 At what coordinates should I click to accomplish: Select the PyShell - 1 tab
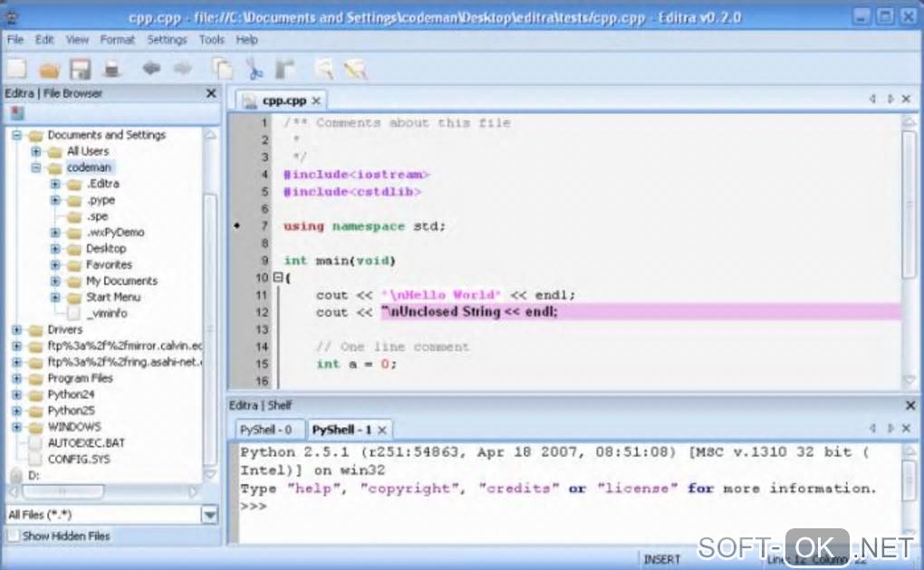coord(342,430)
